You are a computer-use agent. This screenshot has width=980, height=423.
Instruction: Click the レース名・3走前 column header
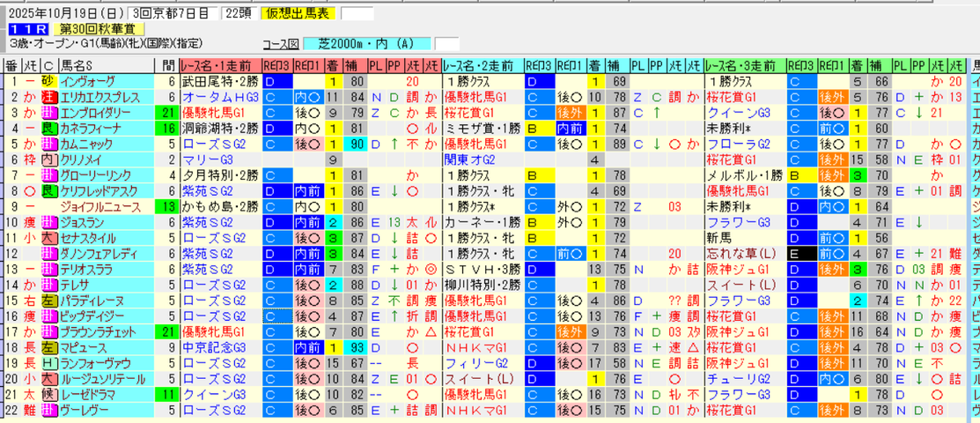(x=744, y=65)
